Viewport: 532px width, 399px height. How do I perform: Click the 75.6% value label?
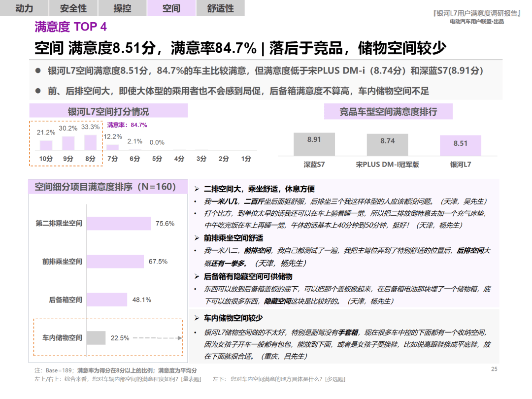click(165, 224)
